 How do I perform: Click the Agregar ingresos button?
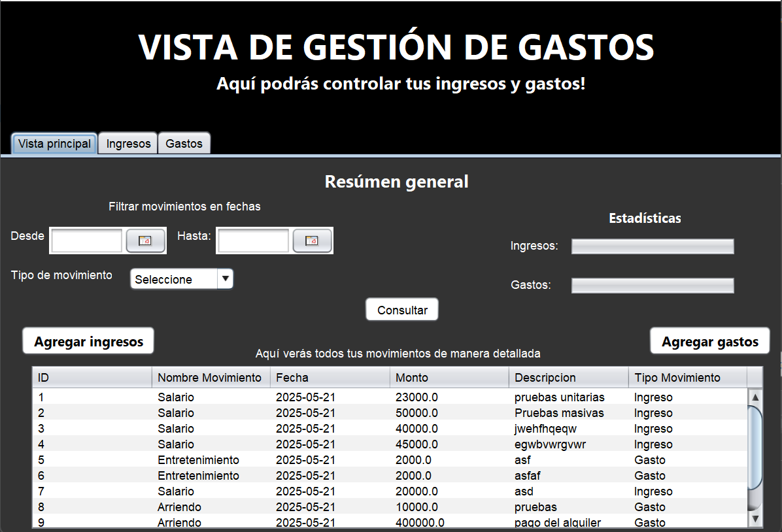tap(88, 341)
